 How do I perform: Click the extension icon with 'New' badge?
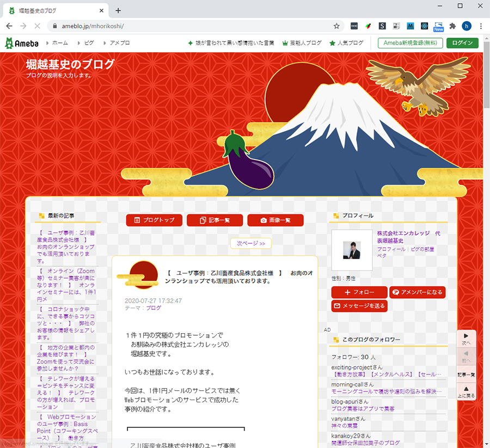(438, 27)
